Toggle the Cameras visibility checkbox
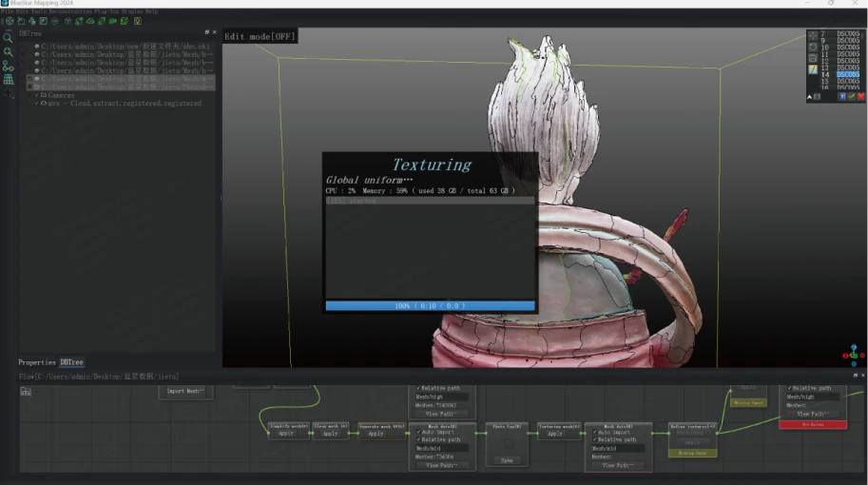 (x=38, y=95)
